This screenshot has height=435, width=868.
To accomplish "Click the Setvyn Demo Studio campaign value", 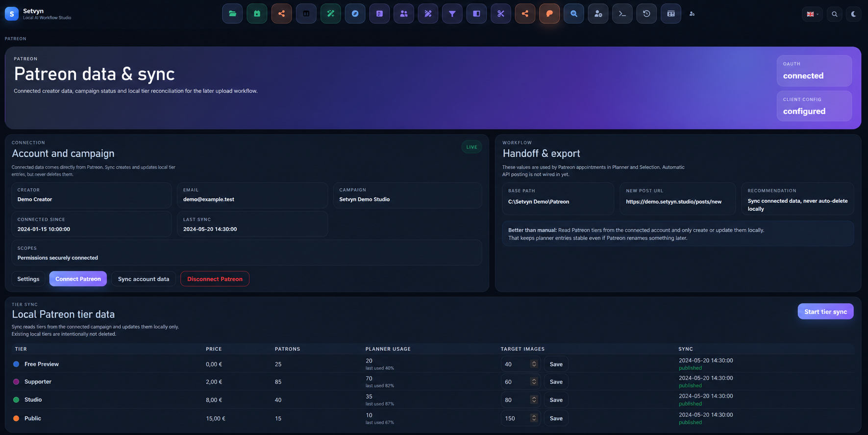I will coord(365,199).
